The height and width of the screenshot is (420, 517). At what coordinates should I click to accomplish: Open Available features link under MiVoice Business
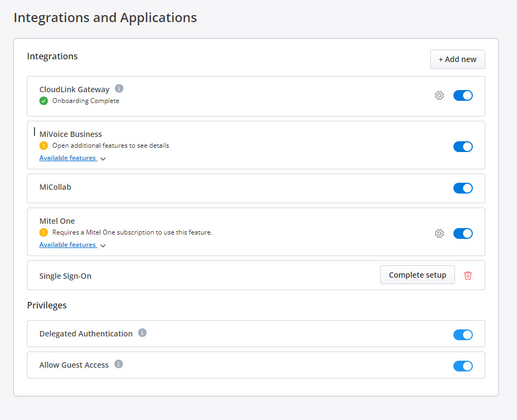pyautogui.click(x=68, y=158)
